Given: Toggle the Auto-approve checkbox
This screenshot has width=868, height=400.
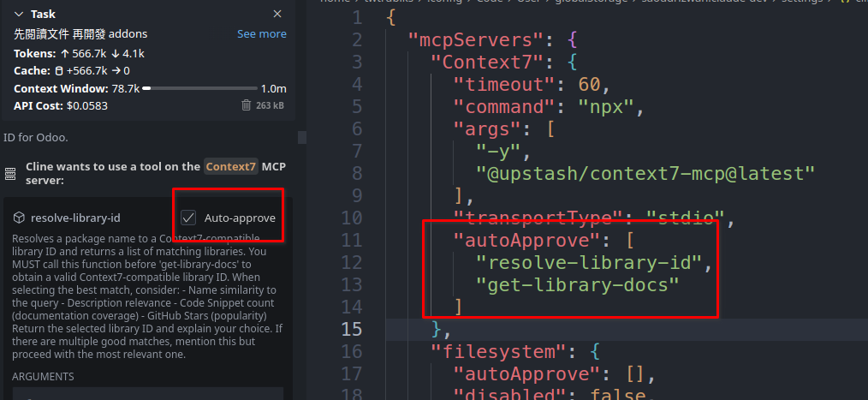Looking at the screenshot, I should tap(189, 218).
